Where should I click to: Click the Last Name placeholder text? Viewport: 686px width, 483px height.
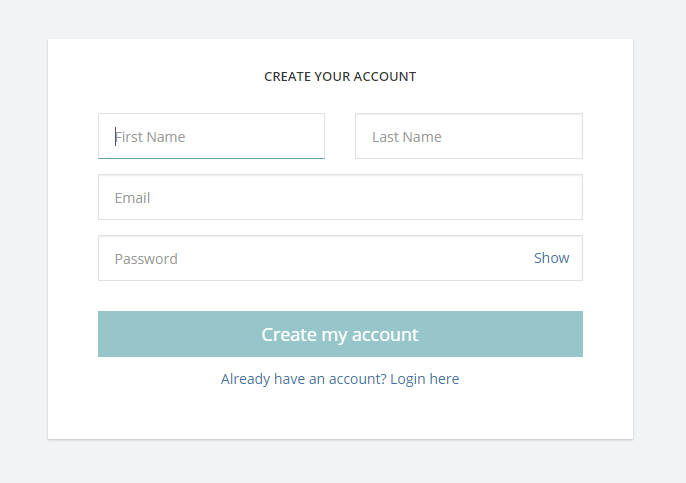coord(407,137)
